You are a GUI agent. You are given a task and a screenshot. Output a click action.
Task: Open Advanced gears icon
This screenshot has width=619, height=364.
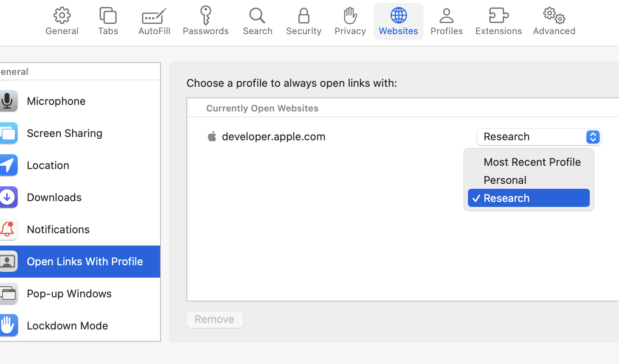(554, 15)
